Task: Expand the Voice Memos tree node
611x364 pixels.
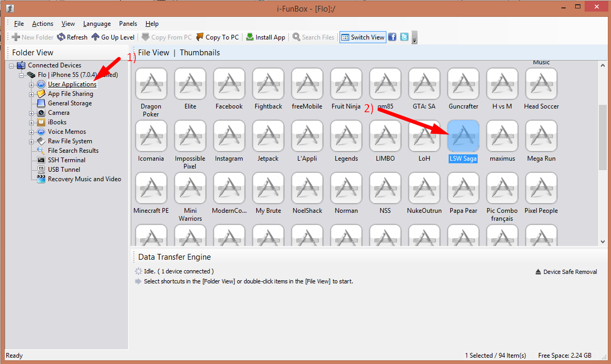Action: tap(31, 132)
